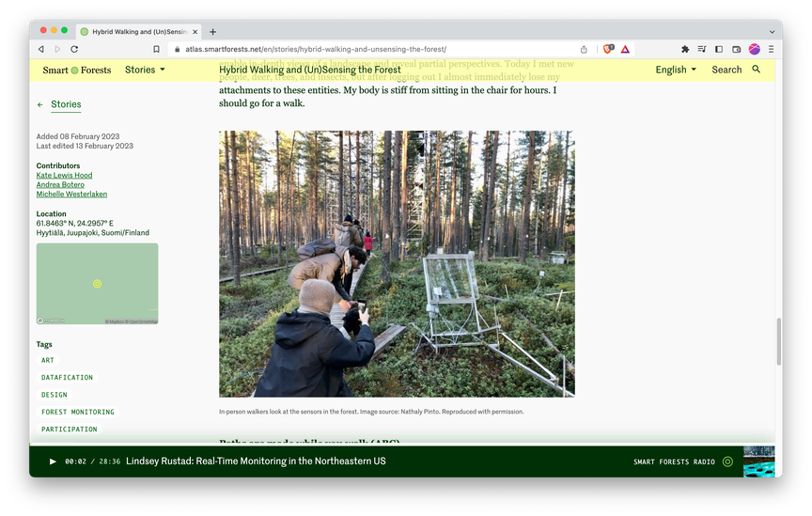Bookmark this page using the bookmark icon
The image size is (812, 516).
(x=156, y=49)
